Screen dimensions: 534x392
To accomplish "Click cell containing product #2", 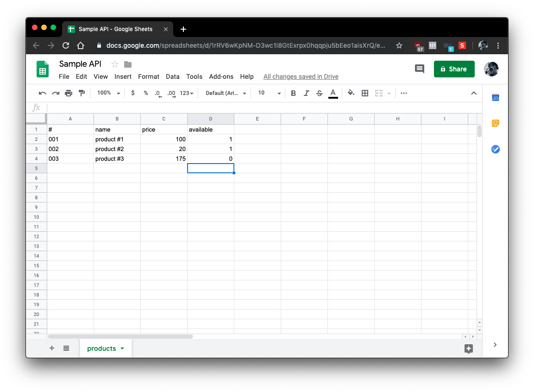I will (117, 149).
